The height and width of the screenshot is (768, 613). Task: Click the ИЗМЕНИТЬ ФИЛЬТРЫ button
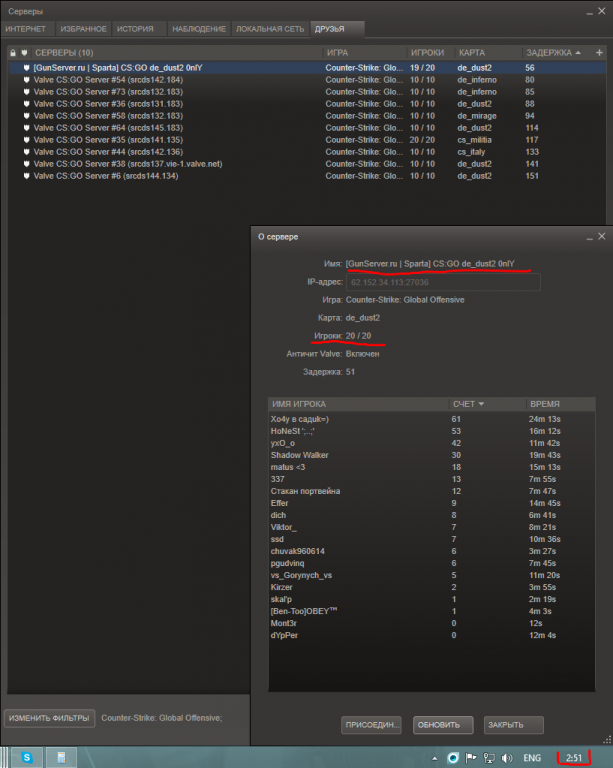point(49,718)
